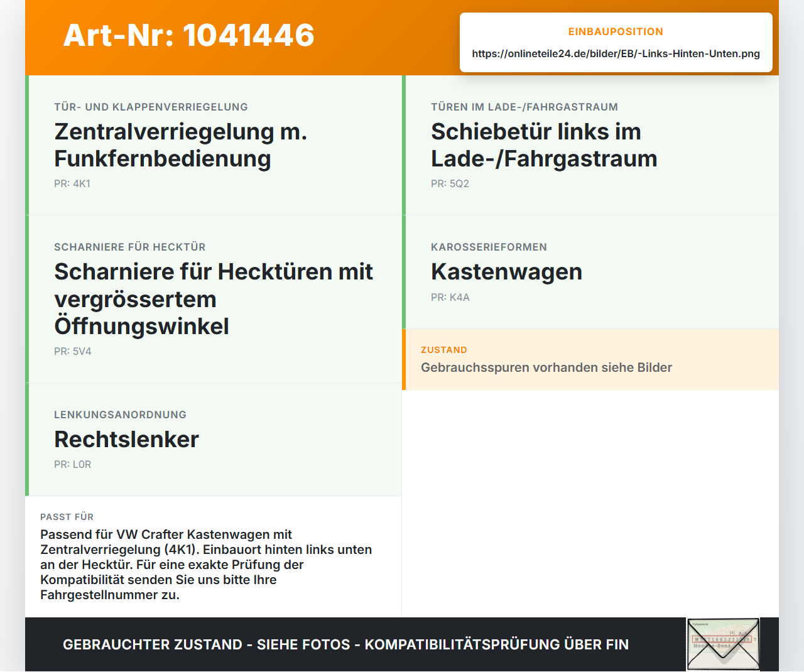The height and width of the screenshot is (672, 804).
Task: Click the PR: 5Q2 code
Action: tap(450, 183)
